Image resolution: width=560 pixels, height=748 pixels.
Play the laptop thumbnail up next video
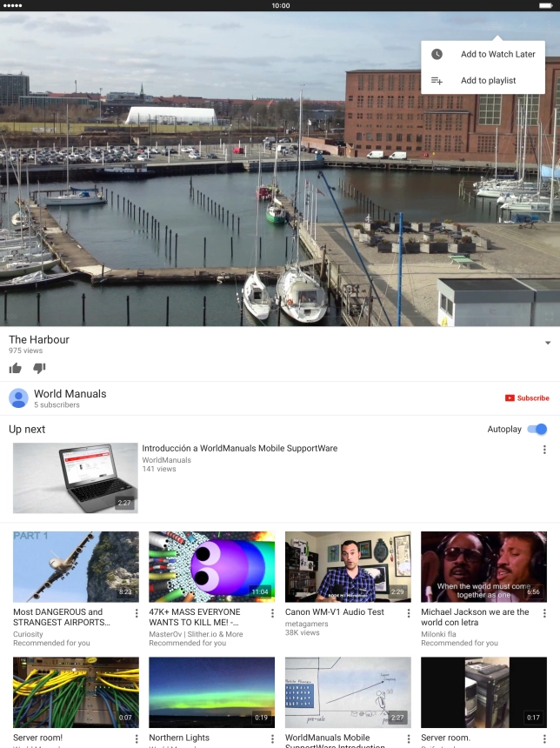point(76,478)
